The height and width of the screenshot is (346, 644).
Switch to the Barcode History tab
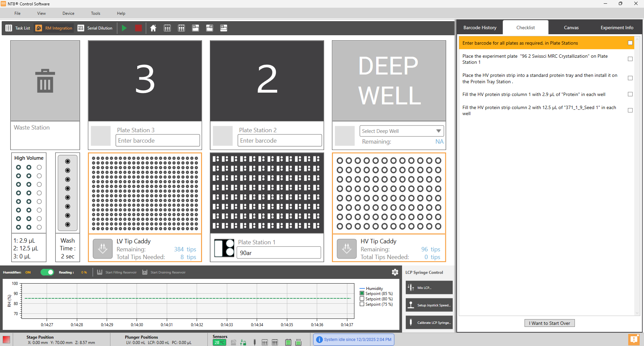coord(480,28)
